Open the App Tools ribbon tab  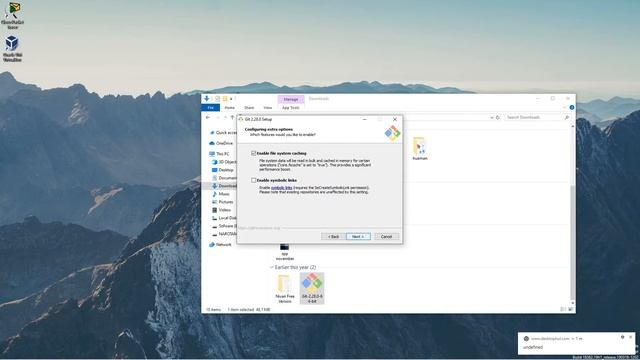tap(291, 108)
